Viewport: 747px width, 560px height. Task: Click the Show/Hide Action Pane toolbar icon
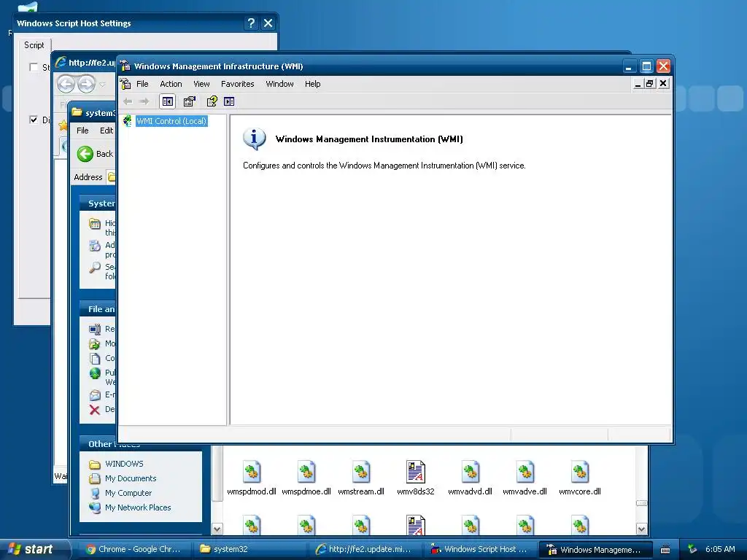[x=229, y=101]
